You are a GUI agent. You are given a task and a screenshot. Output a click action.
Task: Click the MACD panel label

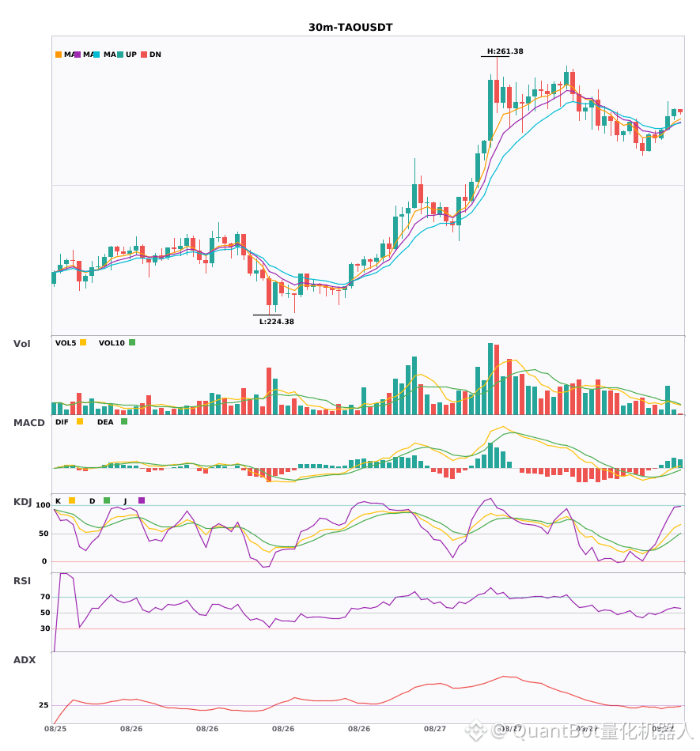[x=28, y=423]
